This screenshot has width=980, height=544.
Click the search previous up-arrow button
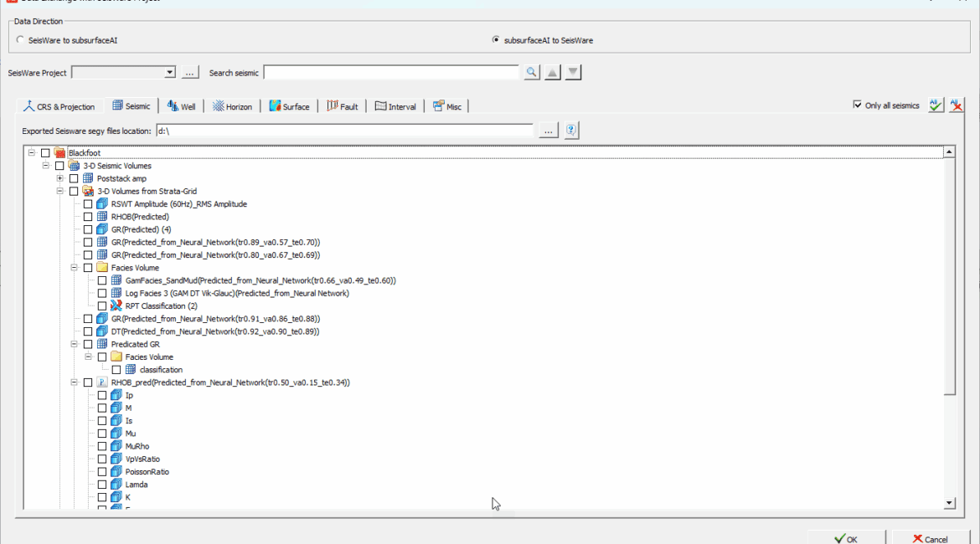[553, 73]
